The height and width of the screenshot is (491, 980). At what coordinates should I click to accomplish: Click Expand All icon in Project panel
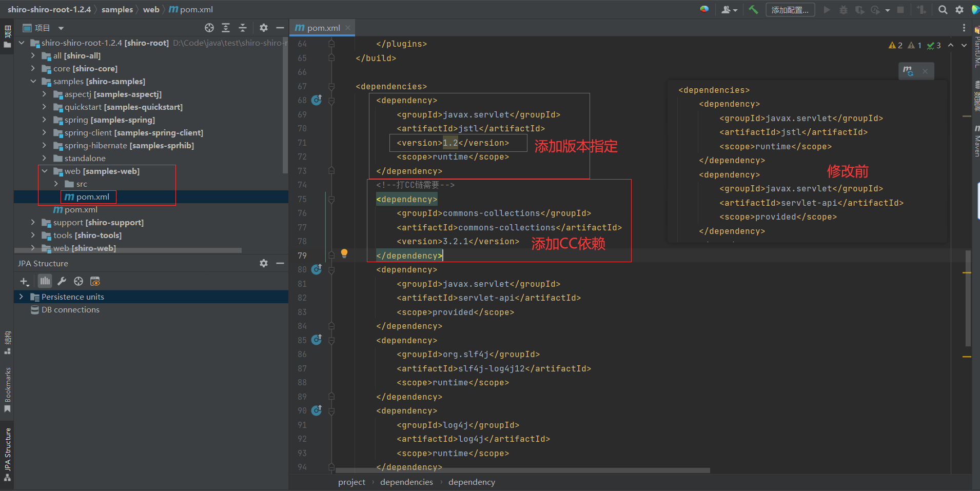(x=226, y=28)
